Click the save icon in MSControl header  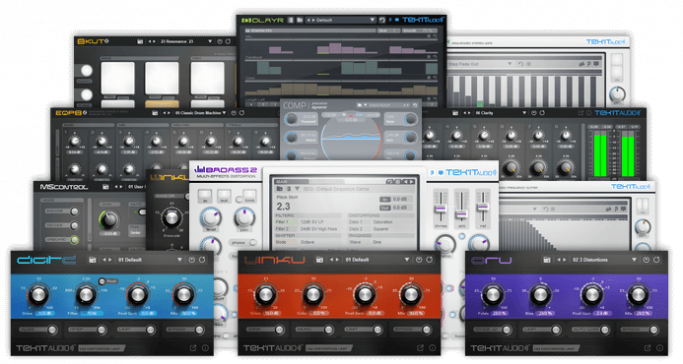tap(105, 187)
